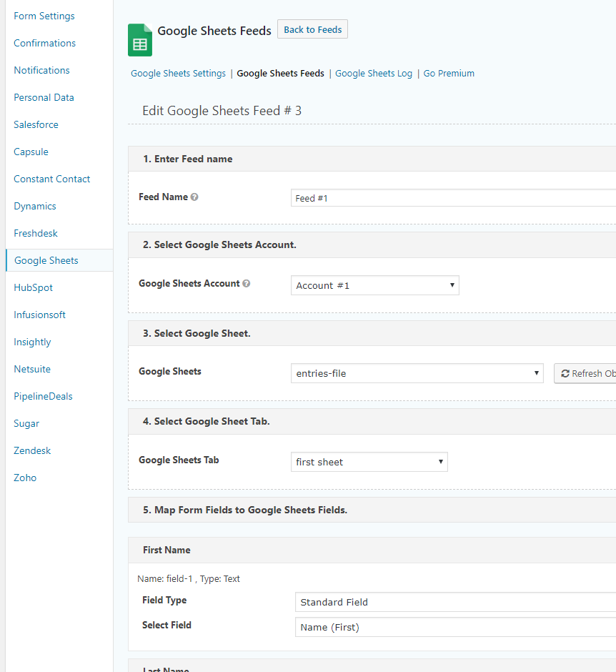Go to Freshdesk settings
616x672 pixels.
36,234
